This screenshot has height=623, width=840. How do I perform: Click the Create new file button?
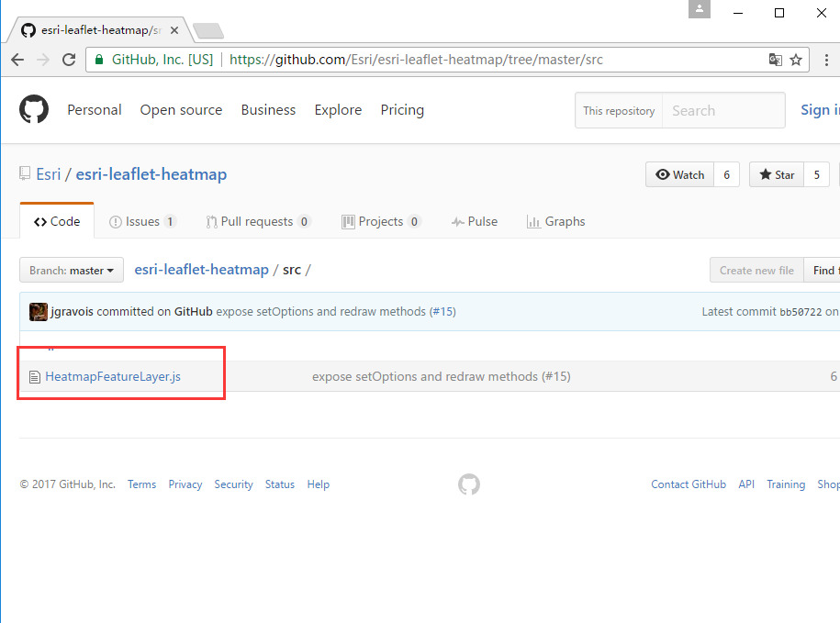click(x=756, y=271)
